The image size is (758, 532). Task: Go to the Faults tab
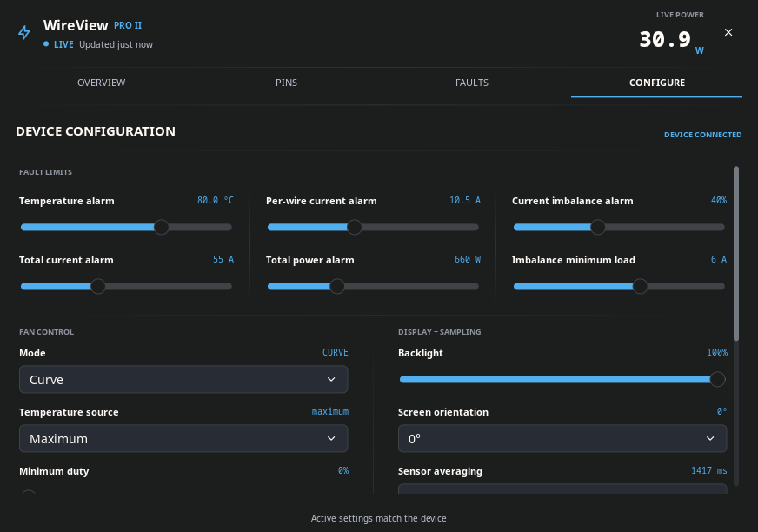pos(472,83)
